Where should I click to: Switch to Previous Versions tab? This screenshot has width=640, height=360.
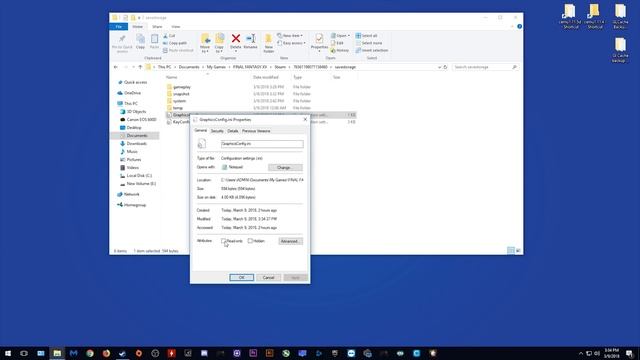pyautogui.click(x=256, y=131)
